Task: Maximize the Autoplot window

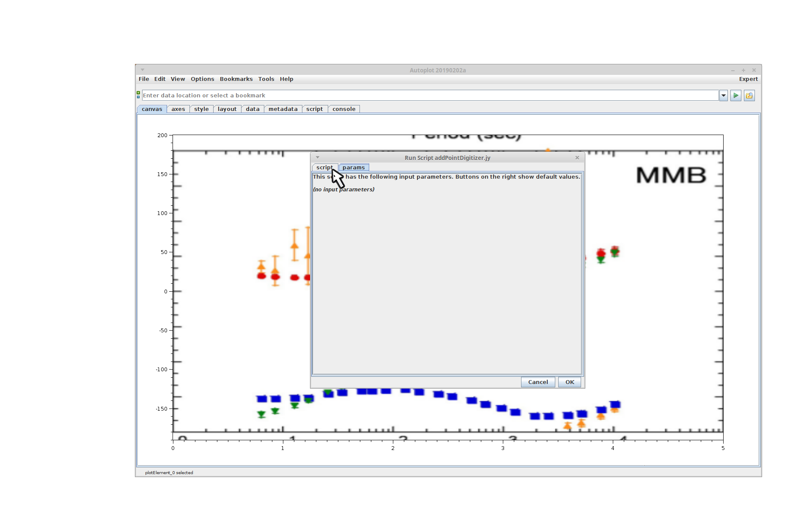Action: [743, 70]
